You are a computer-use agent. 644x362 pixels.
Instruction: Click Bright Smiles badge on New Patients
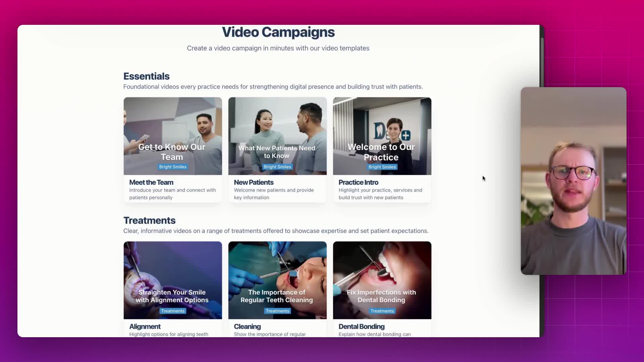[x=277, y=167]
